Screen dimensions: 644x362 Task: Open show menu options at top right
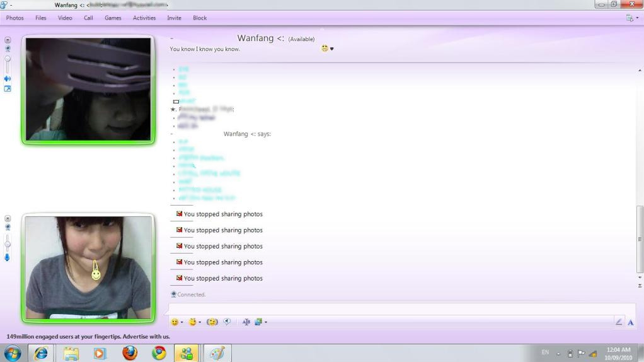[631, 18]
